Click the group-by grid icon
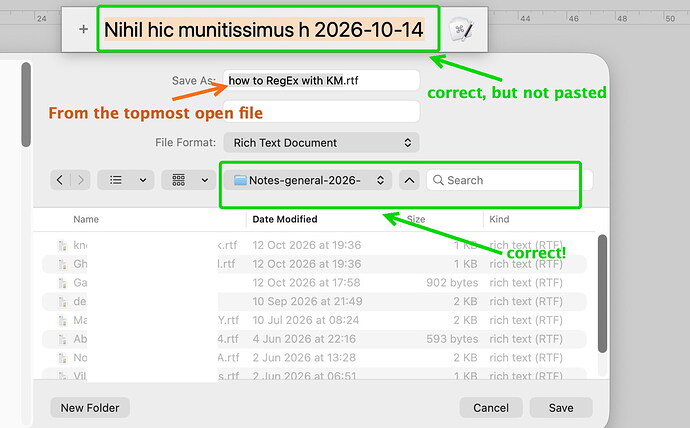The width and height of the screenshot is (690, 428). tap(178, 180)
